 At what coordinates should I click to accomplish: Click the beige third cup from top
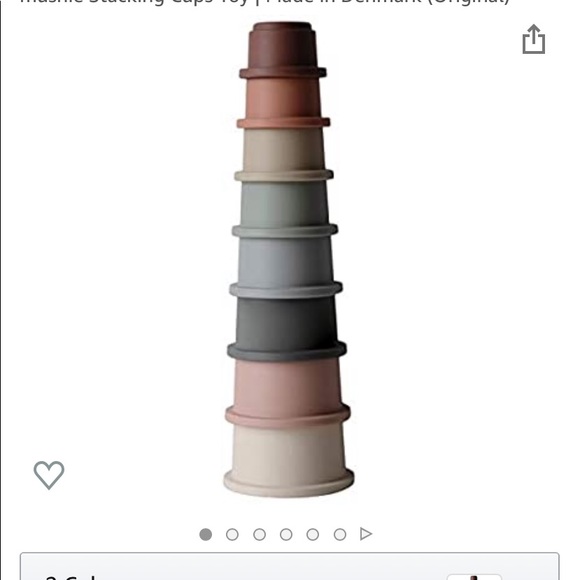click(x=284, y=154)
